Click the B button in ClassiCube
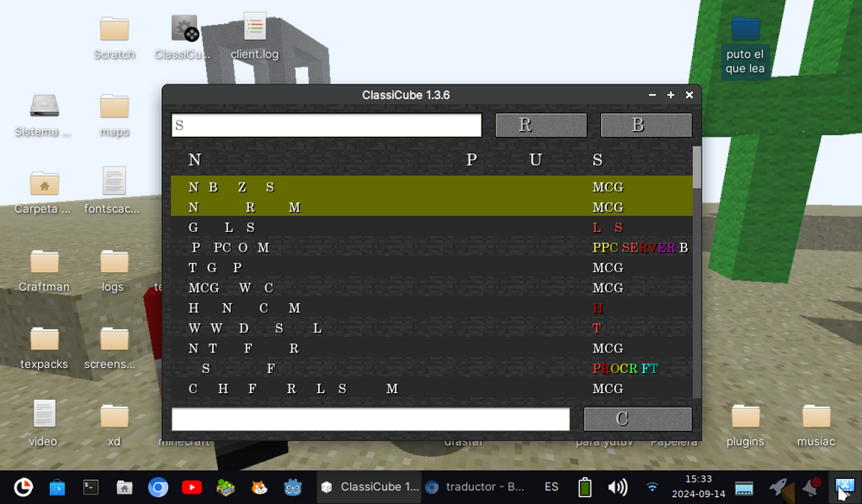 646,125
